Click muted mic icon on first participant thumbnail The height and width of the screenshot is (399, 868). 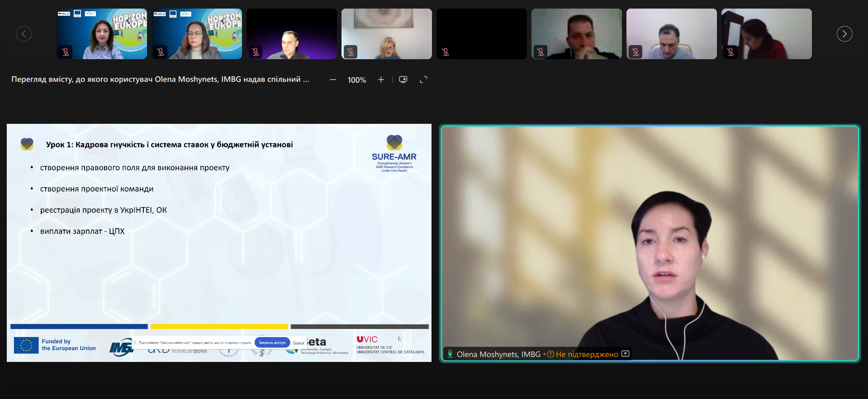(x=66, y=52)
